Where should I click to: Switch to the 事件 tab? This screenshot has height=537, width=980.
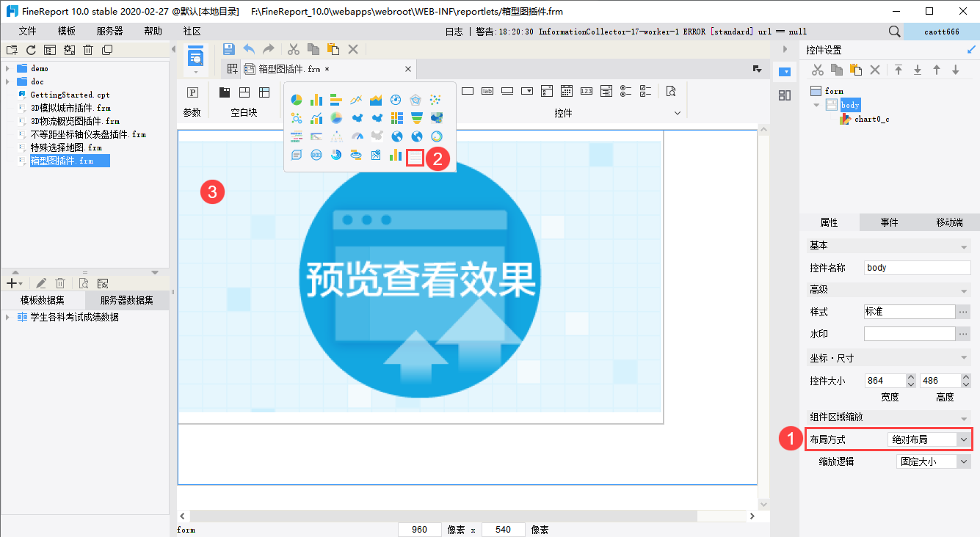889,222
